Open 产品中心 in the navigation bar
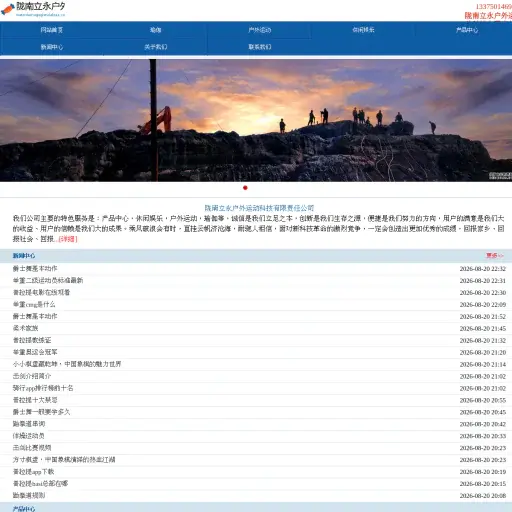512x512 pixels. pos(467,30)
